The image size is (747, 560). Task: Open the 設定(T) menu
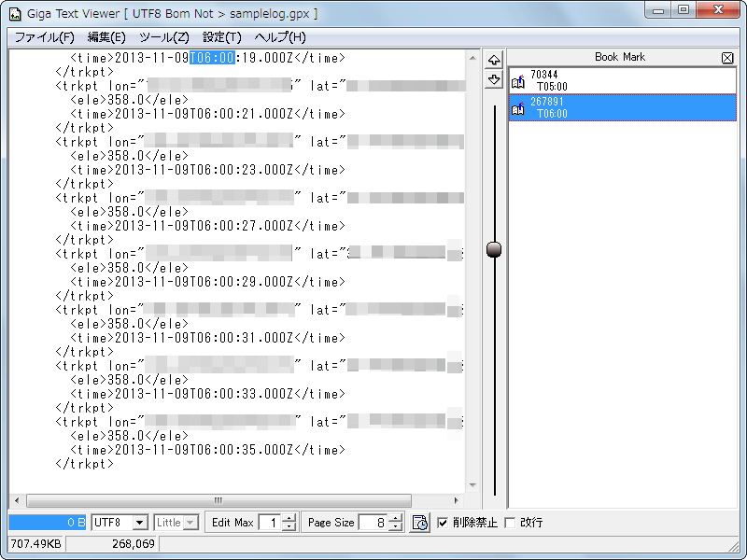(x=222, y=37)
